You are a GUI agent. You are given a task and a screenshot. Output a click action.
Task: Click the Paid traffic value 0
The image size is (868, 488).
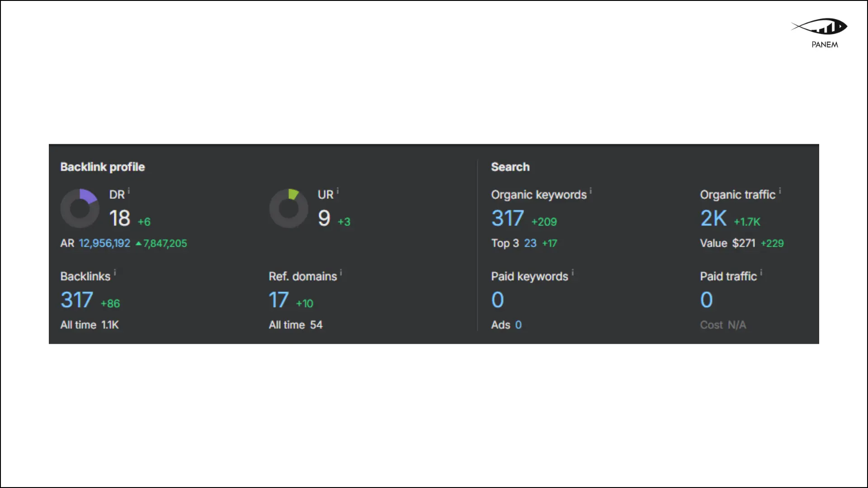pyautogui.click(x=706, y=300)
